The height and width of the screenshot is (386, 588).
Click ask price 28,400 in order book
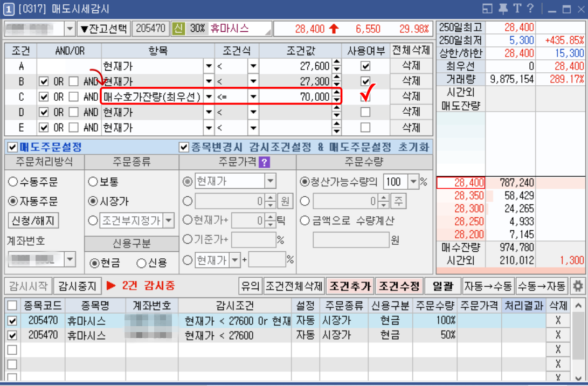click(x=461, y=183)
